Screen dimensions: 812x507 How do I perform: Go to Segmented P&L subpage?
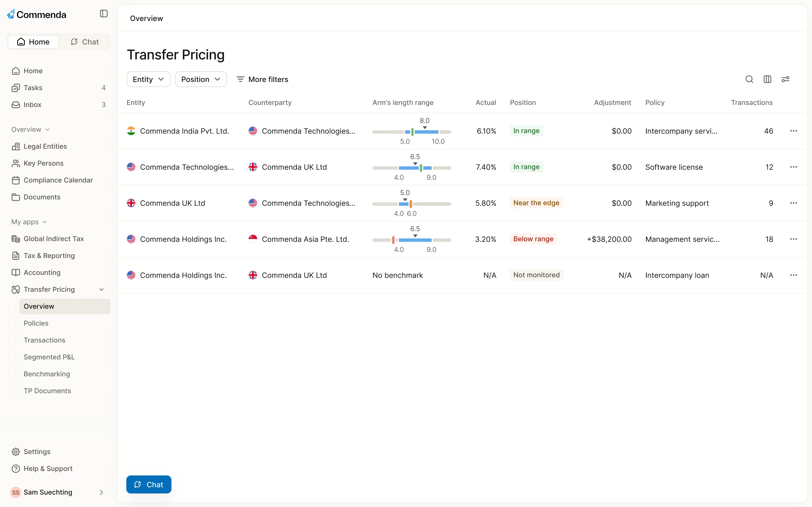click(49, 357)
